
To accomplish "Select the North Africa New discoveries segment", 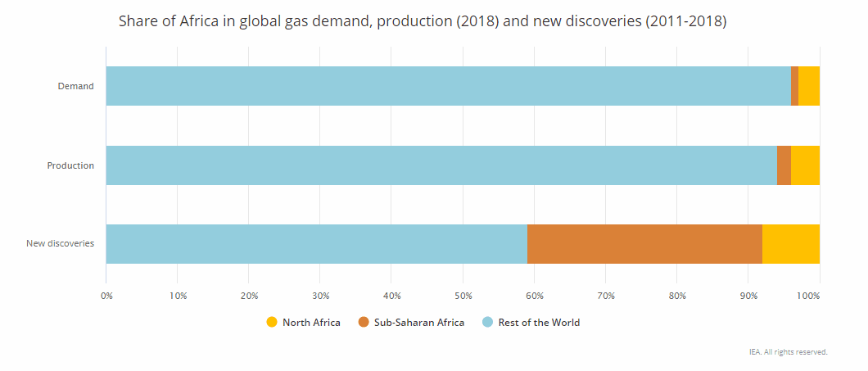I will tap(790, 244).
